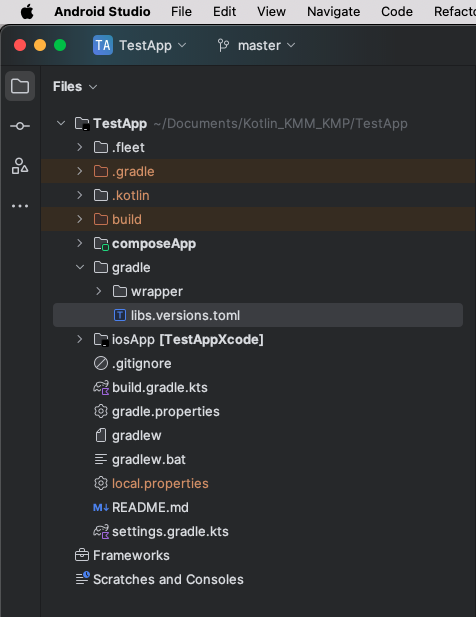Toggle the Project tool window icon

click(x=20, y=86)
